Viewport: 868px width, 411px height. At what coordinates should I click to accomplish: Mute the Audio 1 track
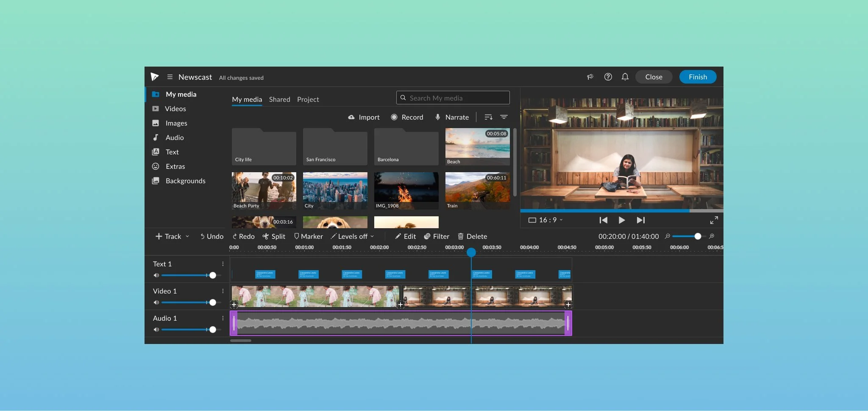[x=156, y=330]
